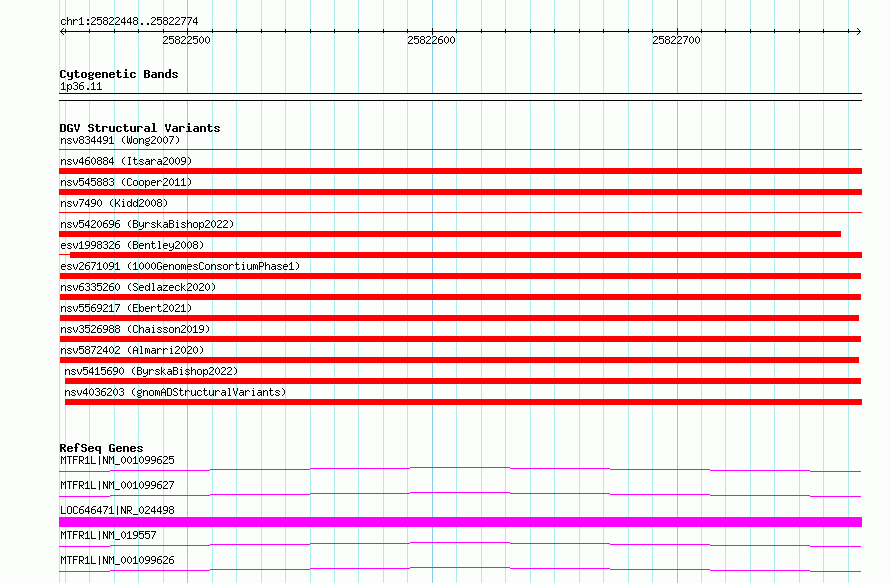
Task: Click thin red line under nsv7490
Action: [x=460, y=213]
